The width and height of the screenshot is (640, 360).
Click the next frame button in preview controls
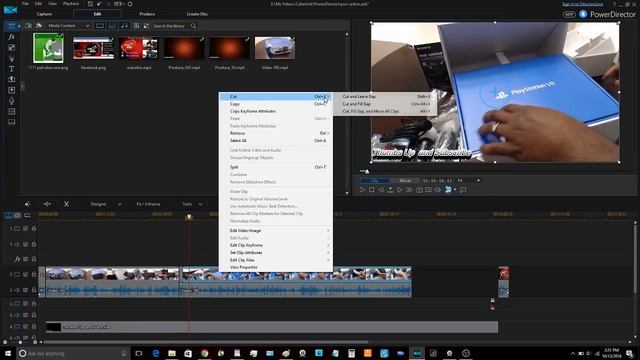[400, 190]
